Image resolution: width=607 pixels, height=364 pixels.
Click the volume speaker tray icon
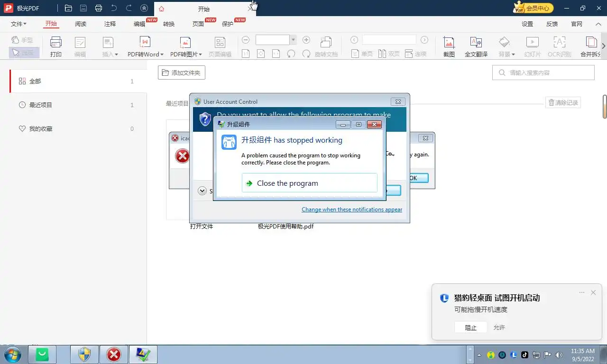[x=559, y=355]
